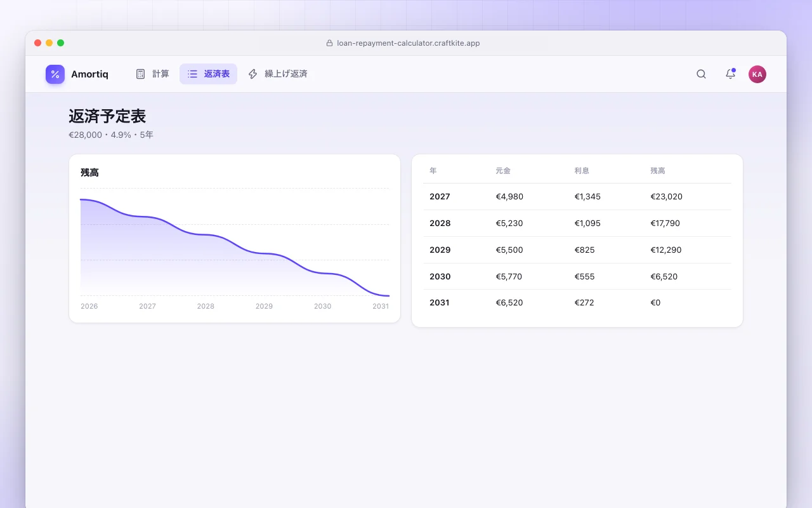Open the KA user avatar

point(757,74)
